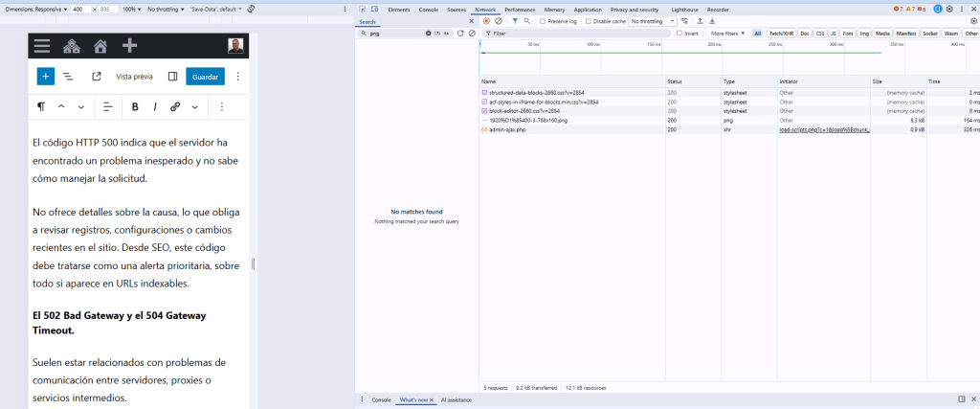The width and height of the screenshot is (980, 409).
Task: Apply bold formatting to the block
Action: point(135,106)
